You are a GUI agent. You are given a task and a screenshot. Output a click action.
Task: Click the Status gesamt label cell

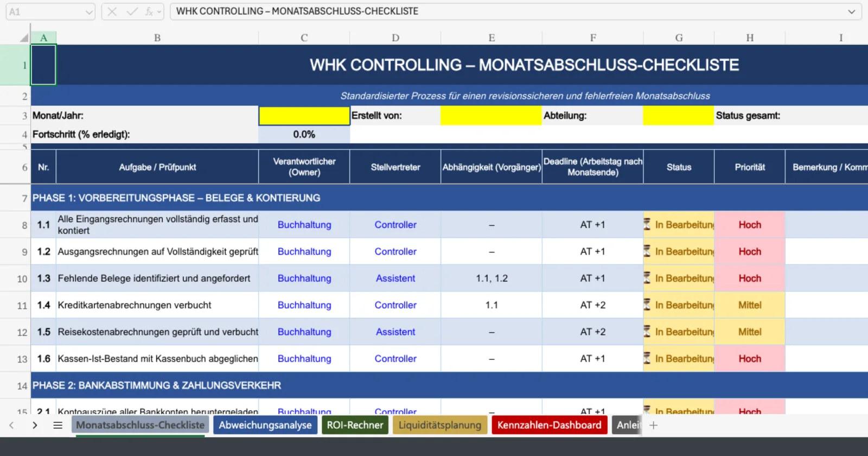click(x=748, y=116)
